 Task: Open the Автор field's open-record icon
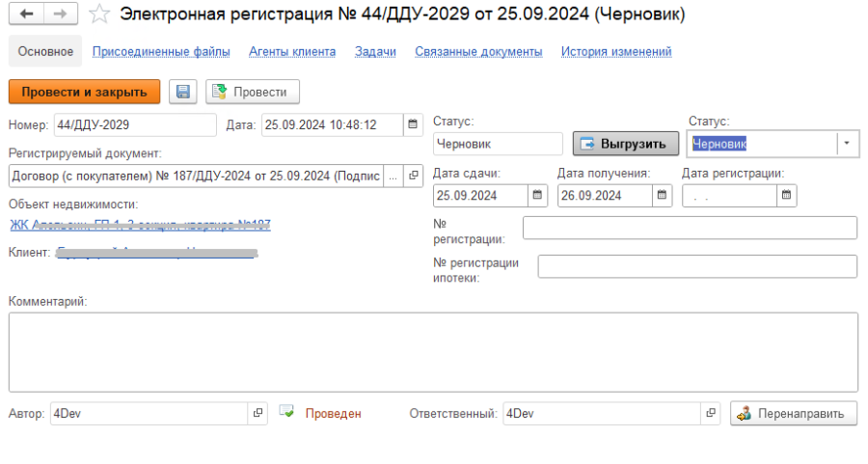click(x=258, y=413)
